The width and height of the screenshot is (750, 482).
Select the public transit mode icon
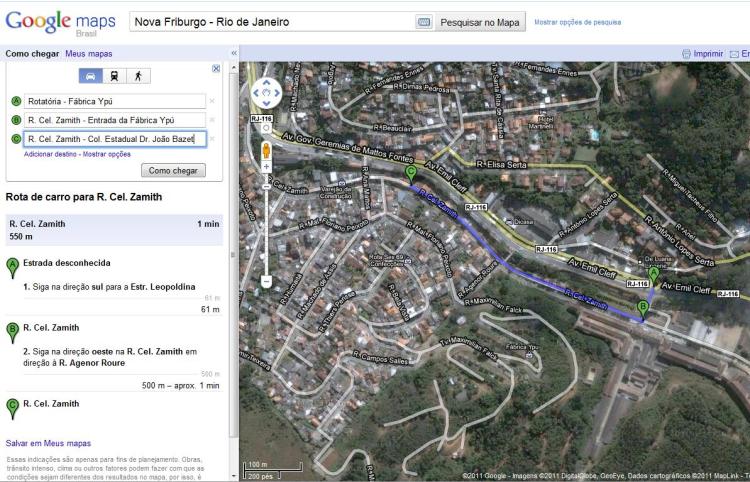(x=115, y=75)
